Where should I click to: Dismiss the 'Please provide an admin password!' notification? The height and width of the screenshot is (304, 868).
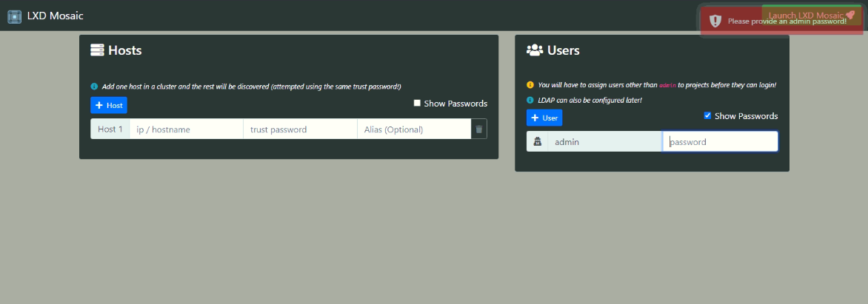[781, 21]
